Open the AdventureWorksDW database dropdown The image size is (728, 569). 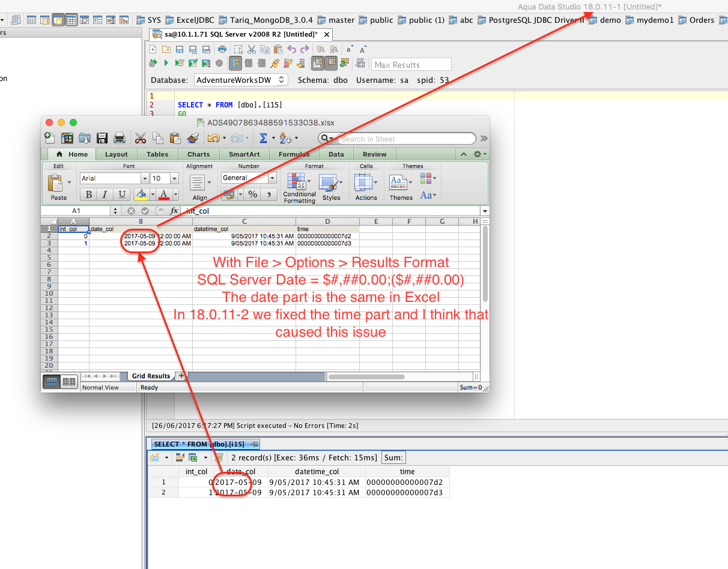point(240,80)
